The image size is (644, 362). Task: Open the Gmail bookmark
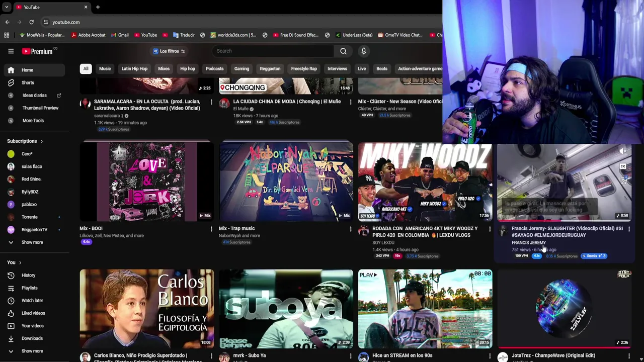(x=119, y=35)
